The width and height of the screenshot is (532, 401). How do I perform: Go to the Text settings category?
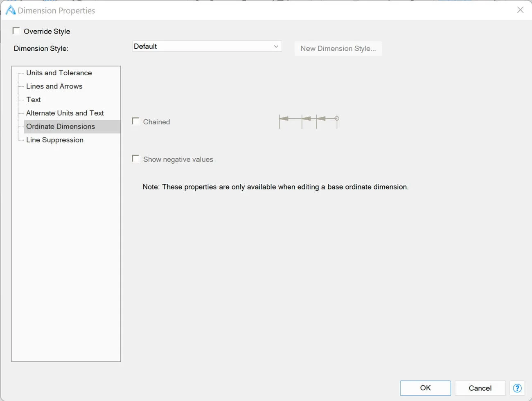[34, 100]
